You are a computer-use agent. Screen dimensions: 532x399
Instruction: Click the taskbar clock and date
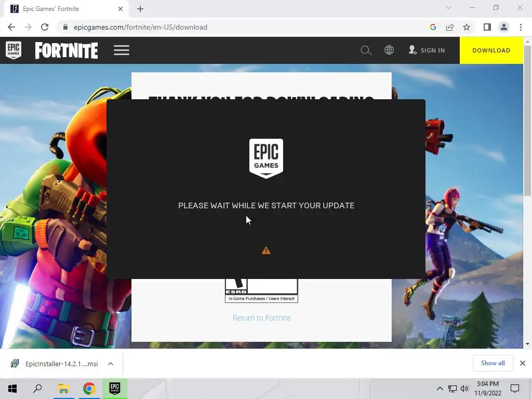[x=487, y=389]
